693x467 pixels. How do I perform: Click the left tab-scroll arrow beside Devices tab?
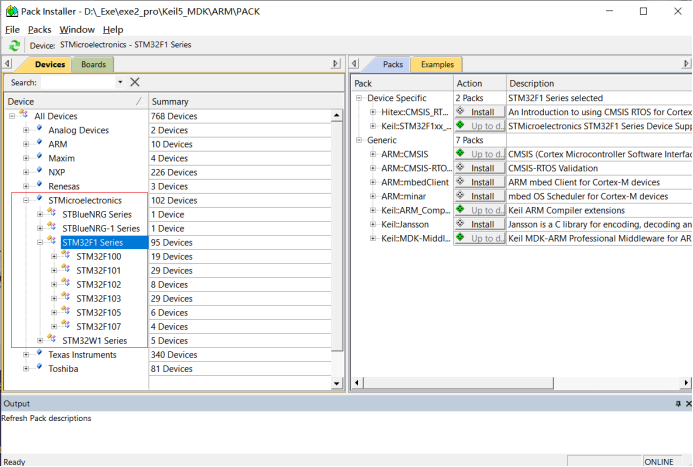click(x=8, y=64)
